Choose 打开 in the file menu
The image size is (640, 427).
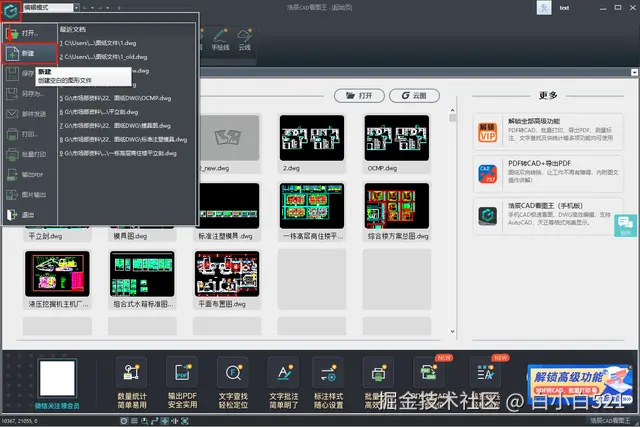click(x=30, y=33)
